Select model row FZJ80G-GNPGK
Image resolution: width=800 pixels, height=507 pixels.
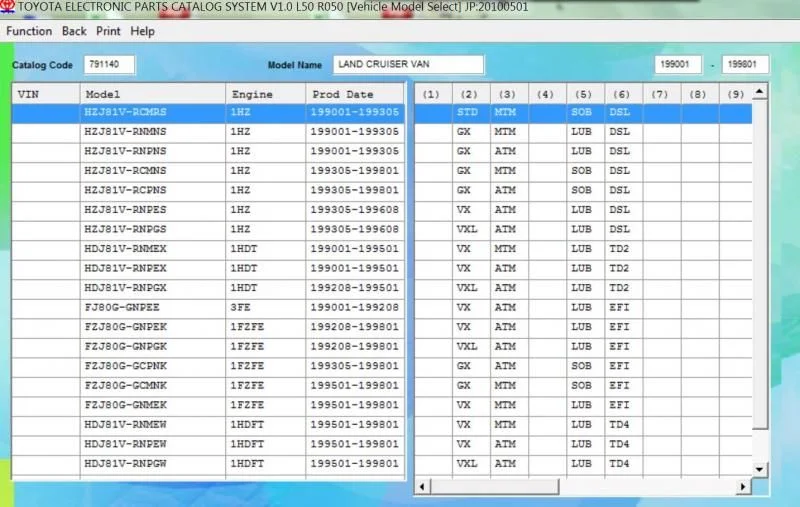(209, 347)
